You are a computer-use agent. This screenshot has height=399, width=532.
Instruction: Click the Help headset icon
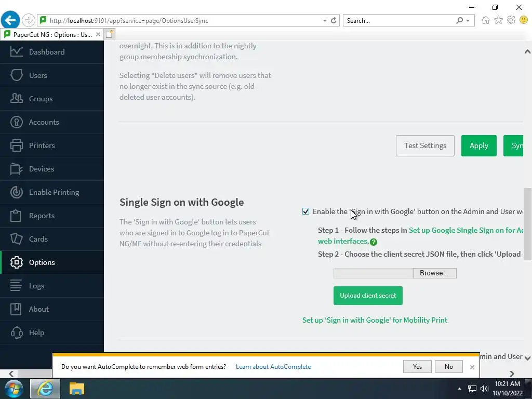tap(16, 332)
